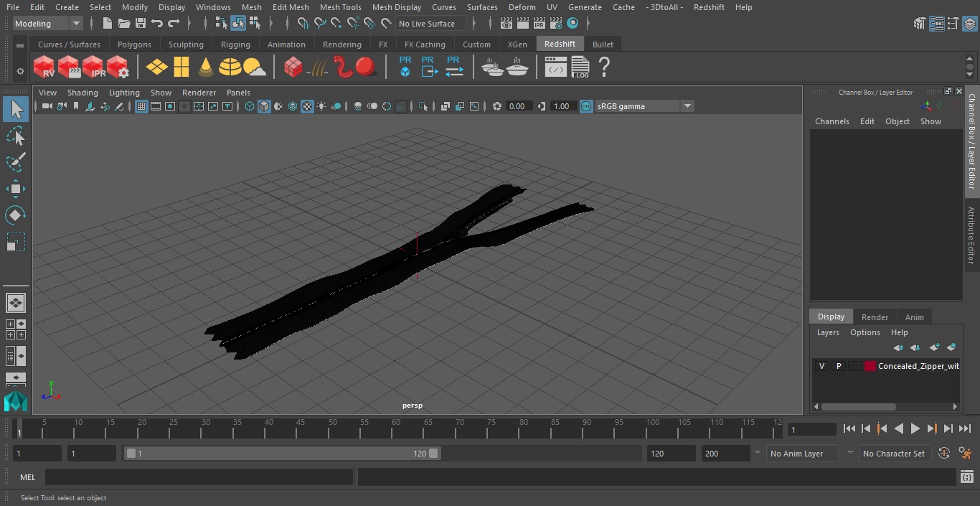
Task: Switch to the Rigging shelf tab
Action: click(235, 44)
